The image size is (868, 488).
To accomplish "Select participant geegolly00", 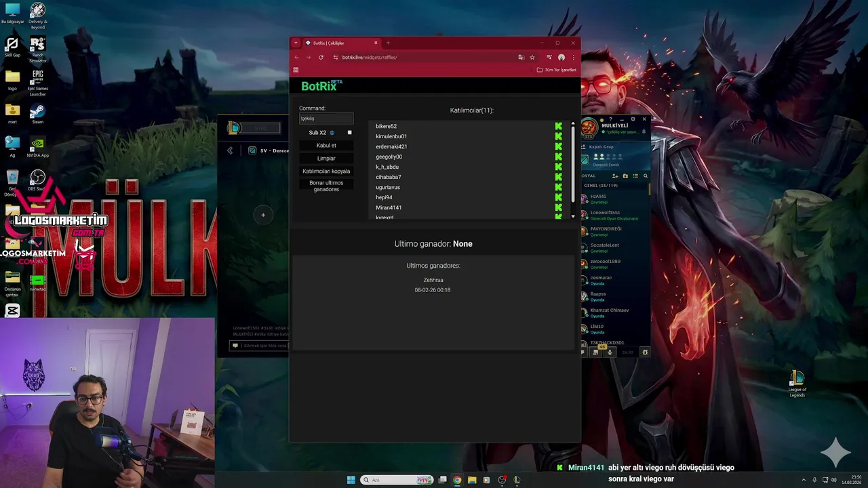I will coord(389,157).
